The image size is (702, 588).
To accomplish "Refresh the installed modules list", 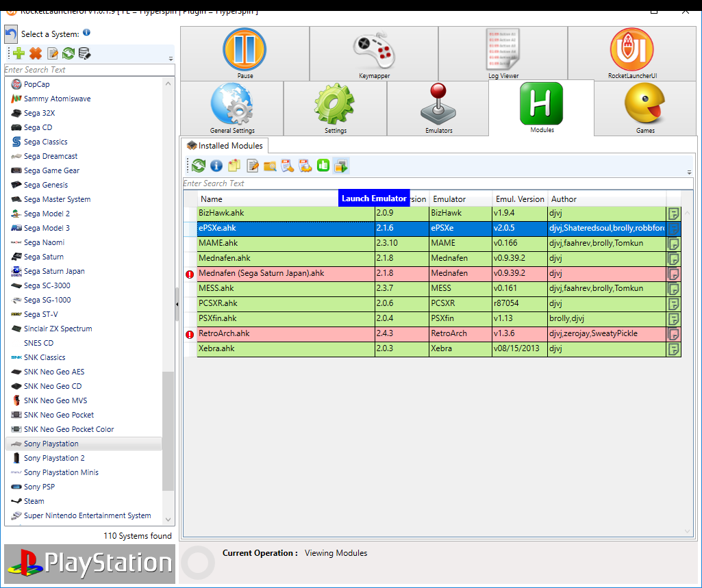I will pyautogui.click(x=199, y=165).
